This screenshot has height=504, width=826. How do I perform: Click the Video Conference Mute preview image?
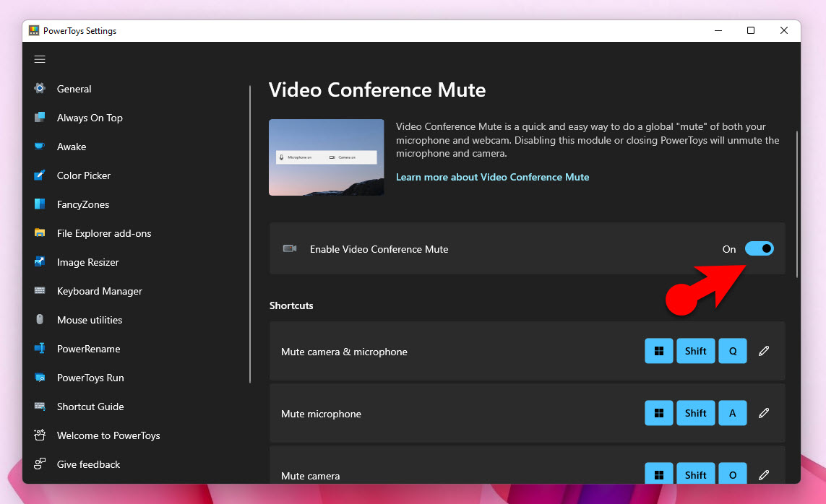point(326,157)
